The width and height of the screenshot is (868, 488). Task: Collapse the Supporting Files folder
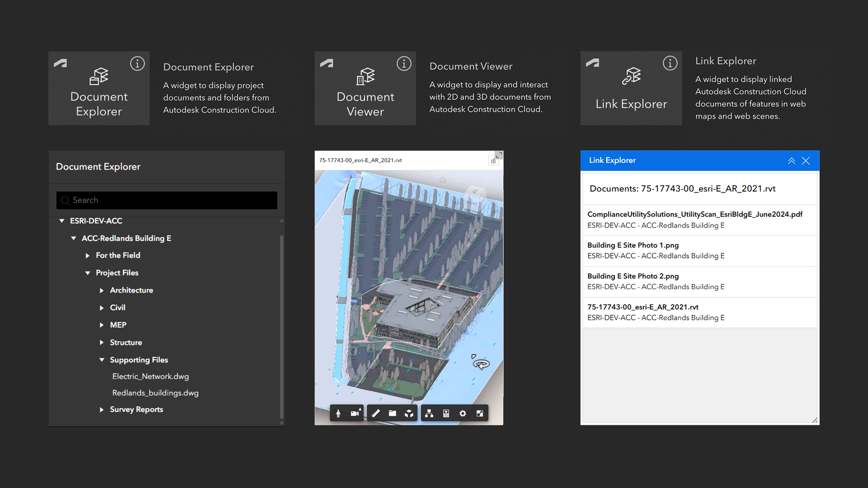point(101,360)
